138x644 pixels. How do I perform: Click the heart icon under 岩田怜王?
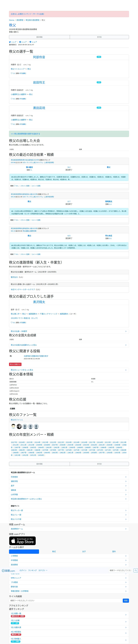click(11, 99)
